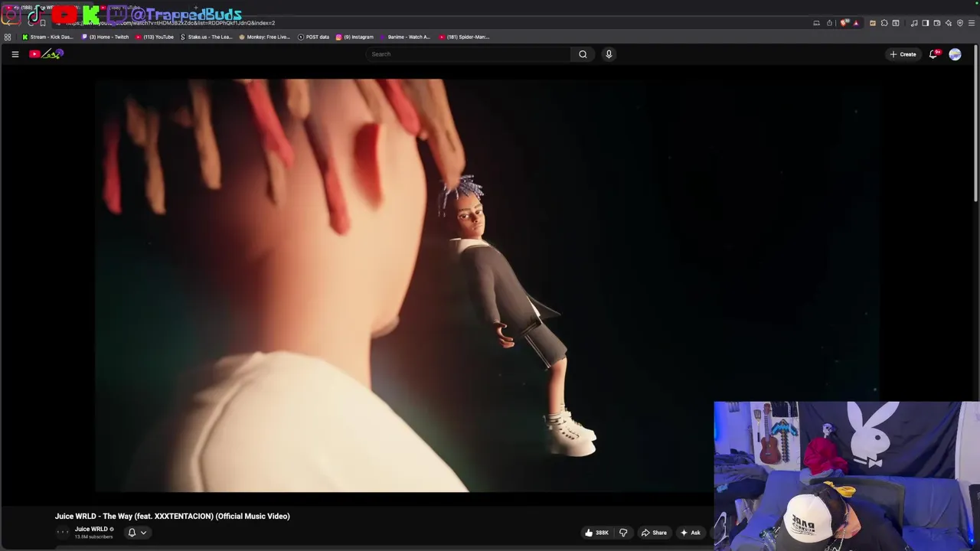This screenshot has height=551, width=980.
Task: Open the '9anime - Watch A...' bookmark
Action: point(405,37)
